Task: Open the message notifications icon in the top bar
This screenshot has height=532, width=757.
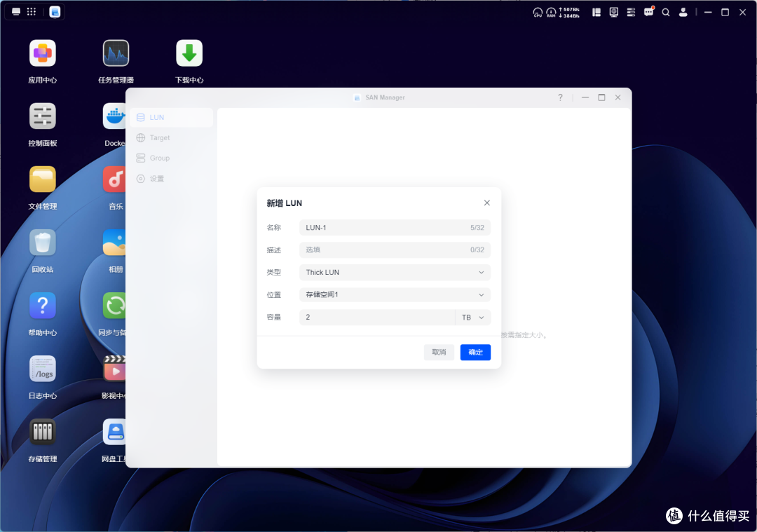Action: (x=649, y=12)
